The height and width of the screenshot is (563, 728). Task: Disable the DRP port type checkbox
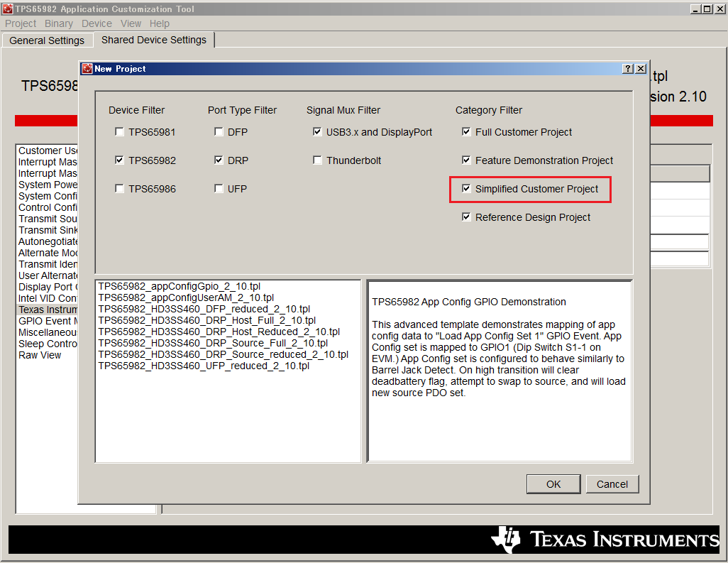click(x=219, y=160)
